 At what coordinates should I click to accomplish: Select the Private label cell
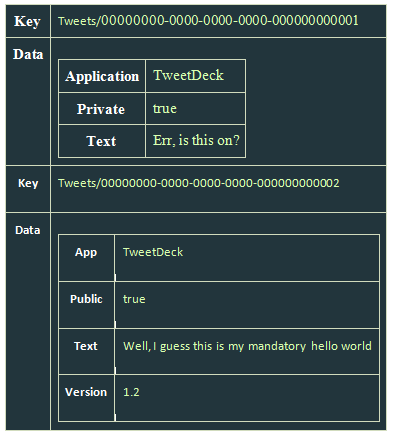pos(102,109)
